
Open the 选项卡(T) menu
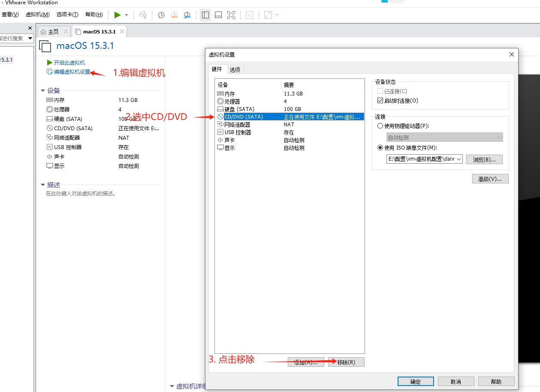click(x=67, y=15)
